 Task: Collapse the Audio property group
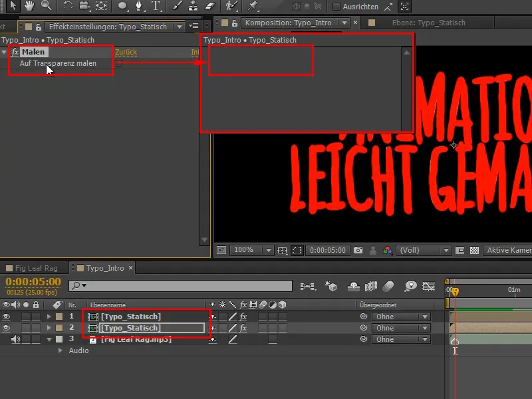[x=62, y=350]
